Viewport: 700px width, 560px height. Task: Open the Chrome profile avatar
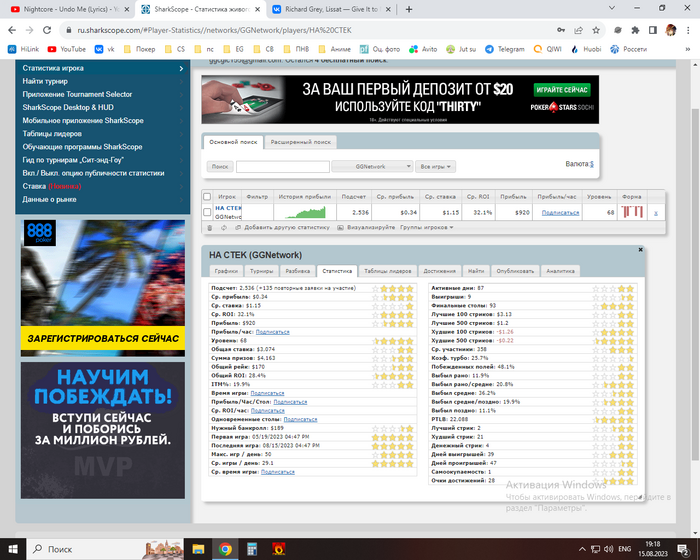[671, 30]
